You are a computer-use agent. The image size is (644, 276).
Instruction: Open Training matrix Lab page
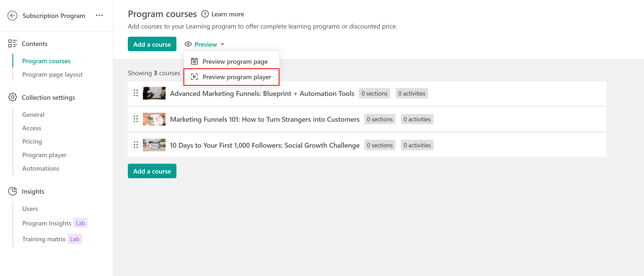tap(44, 239)
